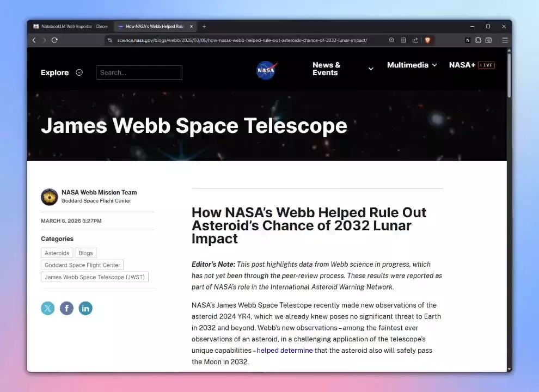Click the zoom magnifier icon in address bar
The width and height of the screenshot is (539, 392).
(x=391, y=40)
